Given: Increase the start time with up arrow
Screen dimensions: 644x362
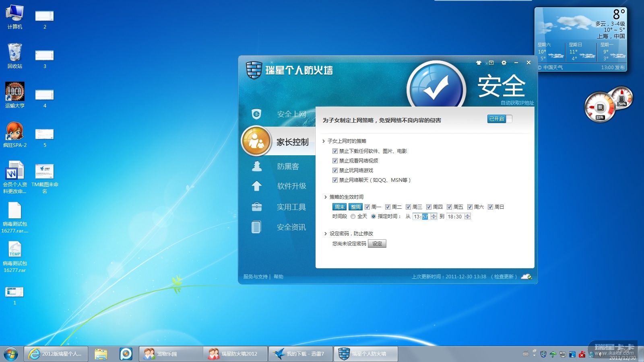Looking at the screenshot, I should (x=433, y=215).
